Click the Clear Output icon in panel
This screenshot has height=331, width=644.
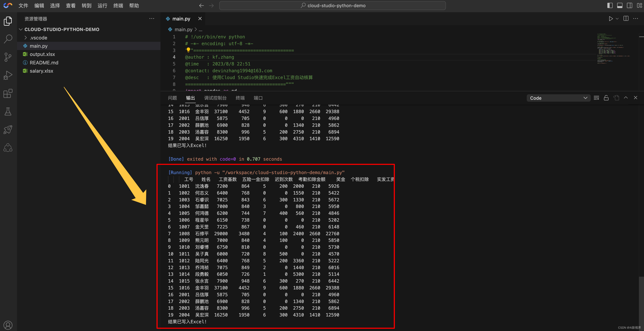(x=596, y=98)
